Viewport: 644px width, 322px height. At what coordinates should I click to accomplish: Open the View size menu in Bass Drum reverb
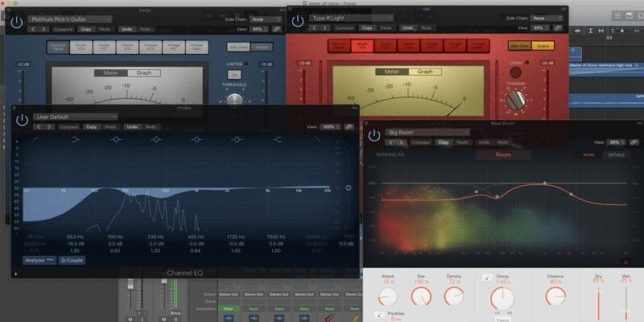615,142
